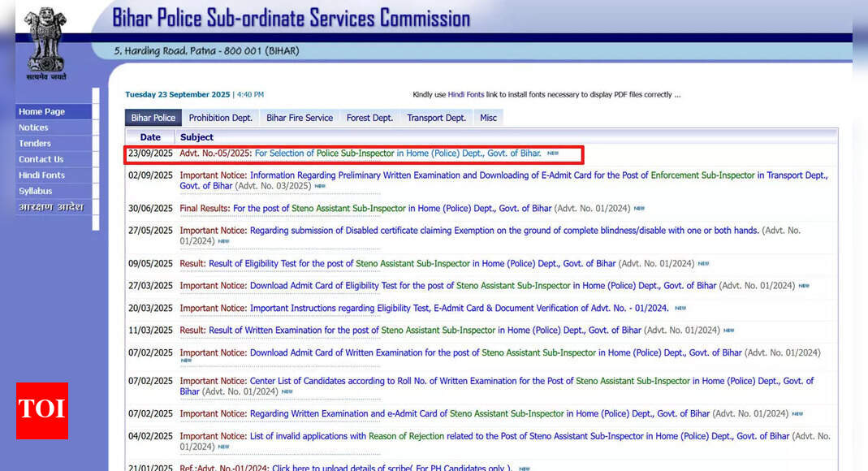The height and width of the screenshot is (471, 868).
Task: Select the Bihar Police tab
Action: pos(153,117)
